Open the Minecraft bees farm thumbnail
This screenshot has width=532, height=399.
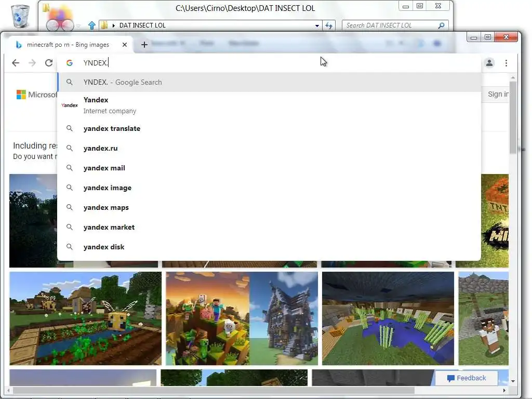[86, 318]
